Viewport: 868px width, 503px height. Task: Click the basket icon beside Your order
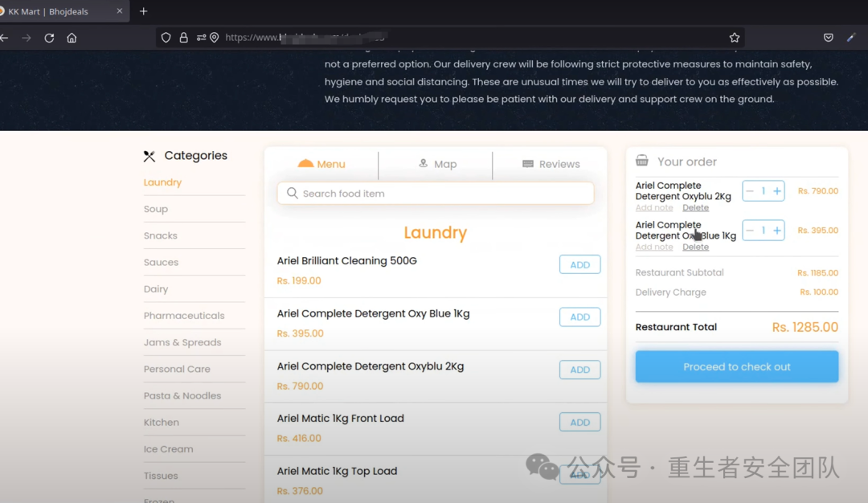tap(642, 161)
